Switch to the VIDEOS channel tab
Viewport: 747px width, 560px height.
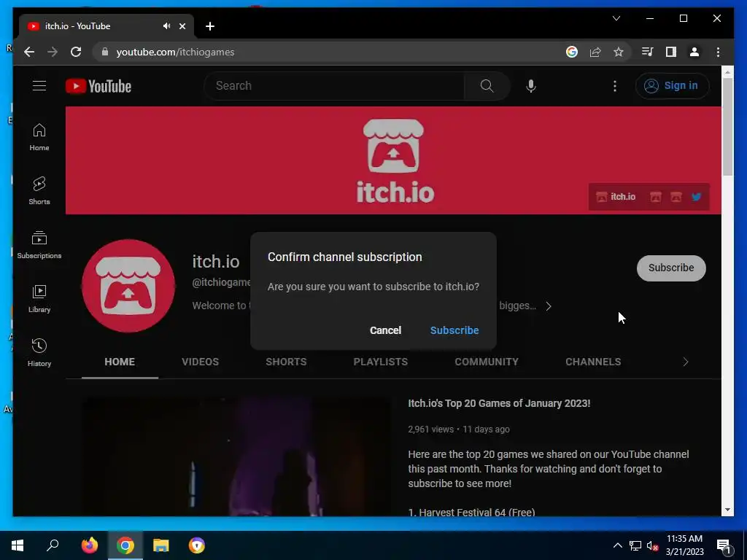200,362
